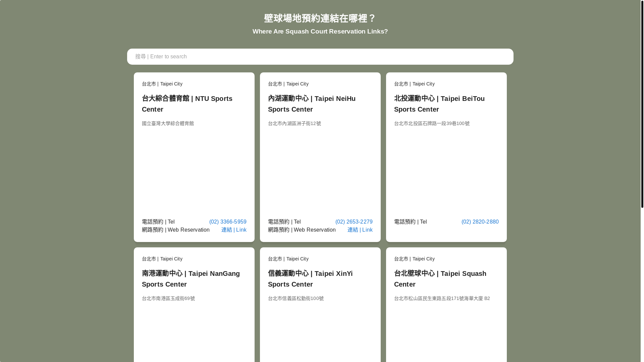The width and height of the screenshot is (644, 362).
Task: Select Taipei BeiTou Sports Center title
Action: point(439,104)
